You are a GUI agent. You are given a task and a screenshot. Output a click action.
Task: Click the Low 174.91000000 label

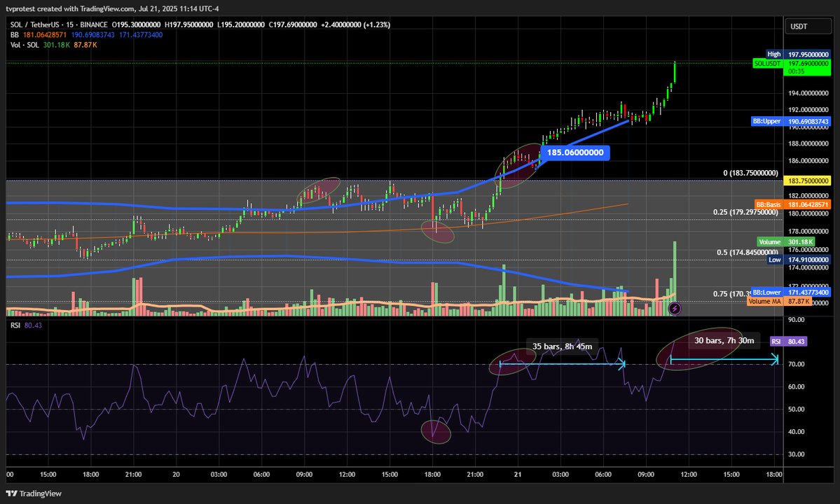click(799, 260)
